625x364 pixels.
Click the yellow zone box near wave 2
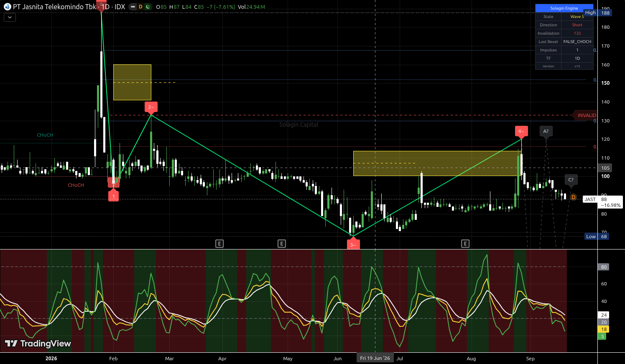tap(132, 82)
